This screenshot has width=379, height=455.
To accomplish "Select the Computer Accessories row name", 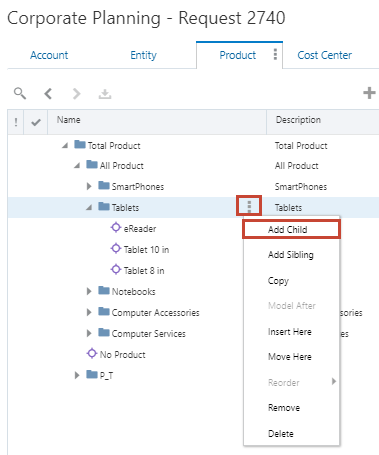I will pos(155,313).
